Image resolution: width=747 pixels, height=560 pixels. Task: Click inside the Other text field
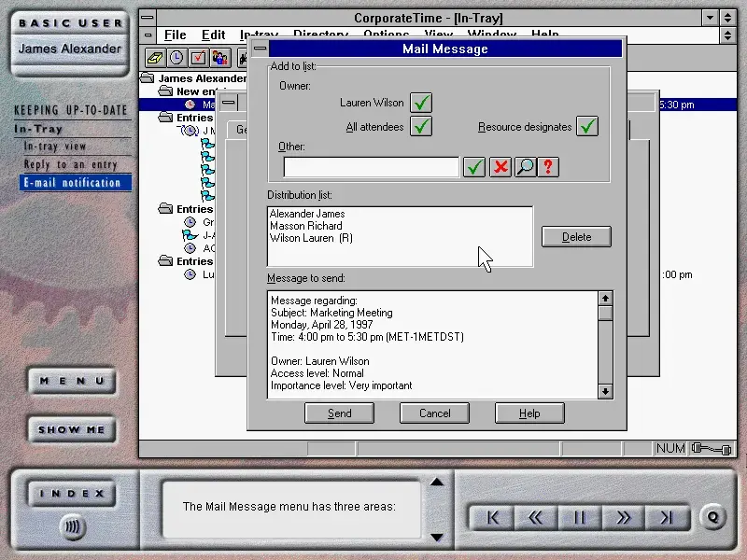click(371, 167)
